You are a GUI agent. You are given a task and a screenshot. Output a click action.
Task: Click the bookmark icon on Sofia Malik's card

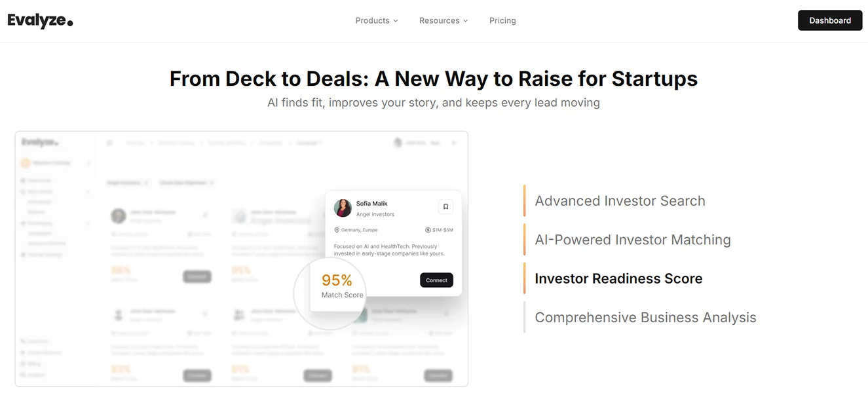click(x=445, y=207)
